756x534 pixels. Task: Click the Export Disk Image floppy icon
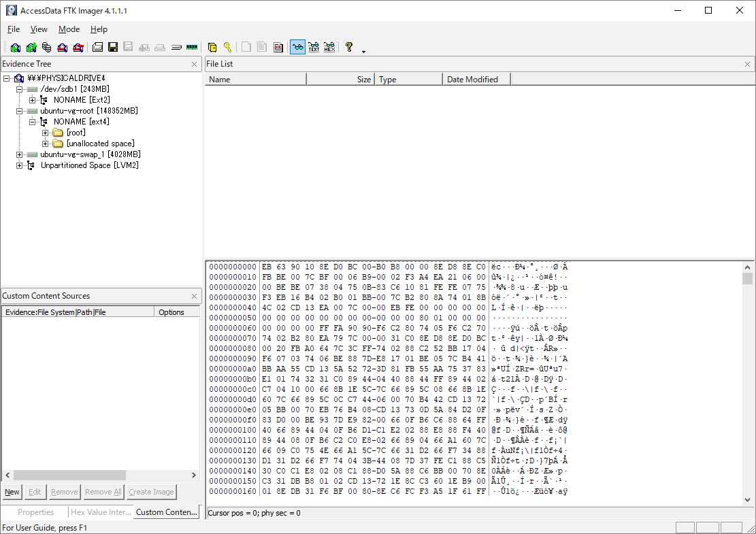pyautogui.click(x=113, y=47)
